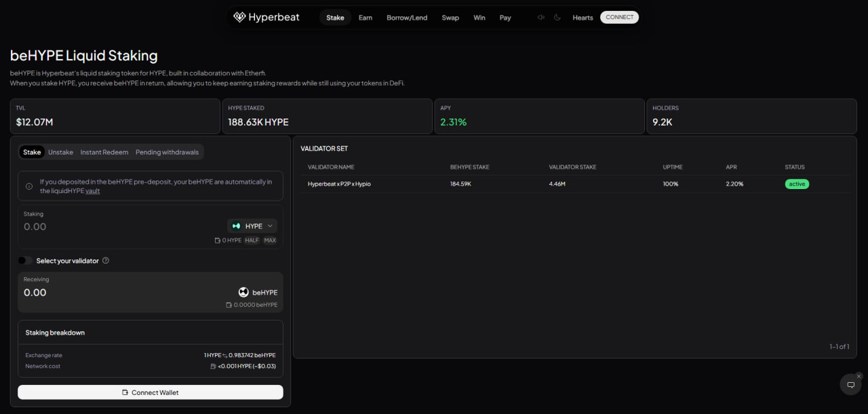The height and width of the screenshot is (414, 868).
Task: Click the Receiving amount 0.00 value
Action: pyautogui.click(x=35, y=293)
